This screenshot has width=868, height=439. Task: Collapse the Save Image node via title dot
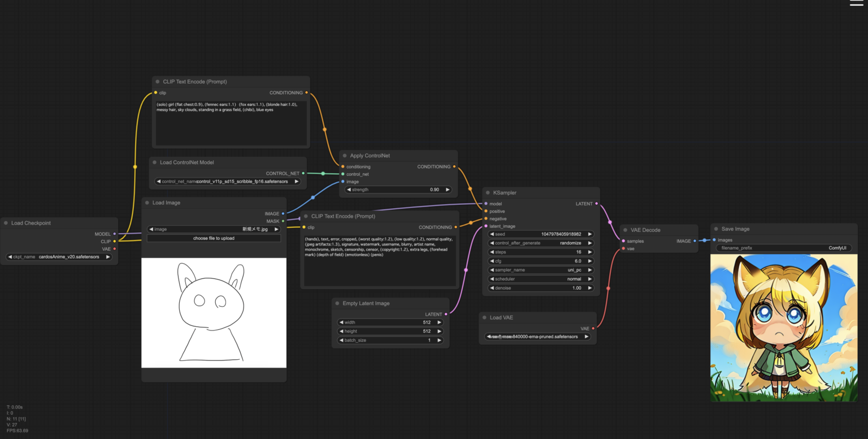pyautogui.click(x=716, y=229)
